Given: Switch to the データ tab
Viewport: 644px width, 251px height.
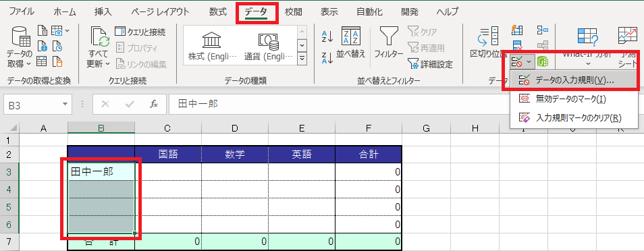Looking at the screenshot, I should [256, 11].
